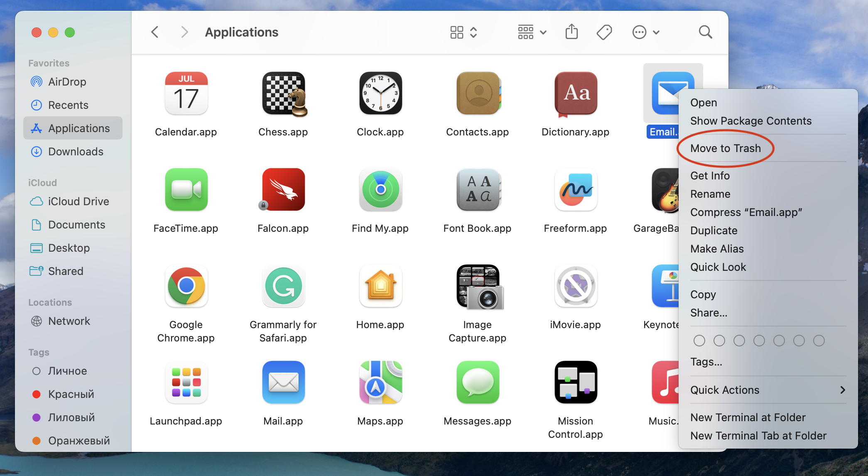Viewport: 868px width, 476px height.
Task: Choose Share… in context menu
Action: point(768,313)
